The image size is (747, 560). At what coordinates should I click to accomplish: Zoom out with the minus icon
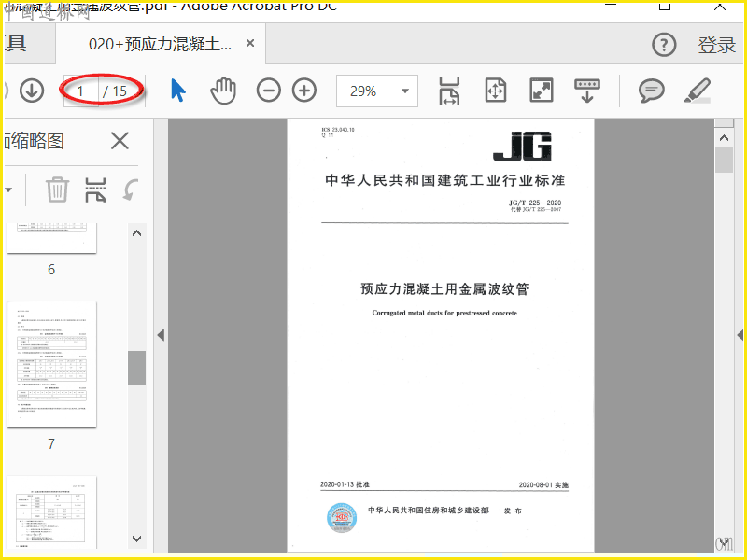pyautogui.click(x=269, y=91)
